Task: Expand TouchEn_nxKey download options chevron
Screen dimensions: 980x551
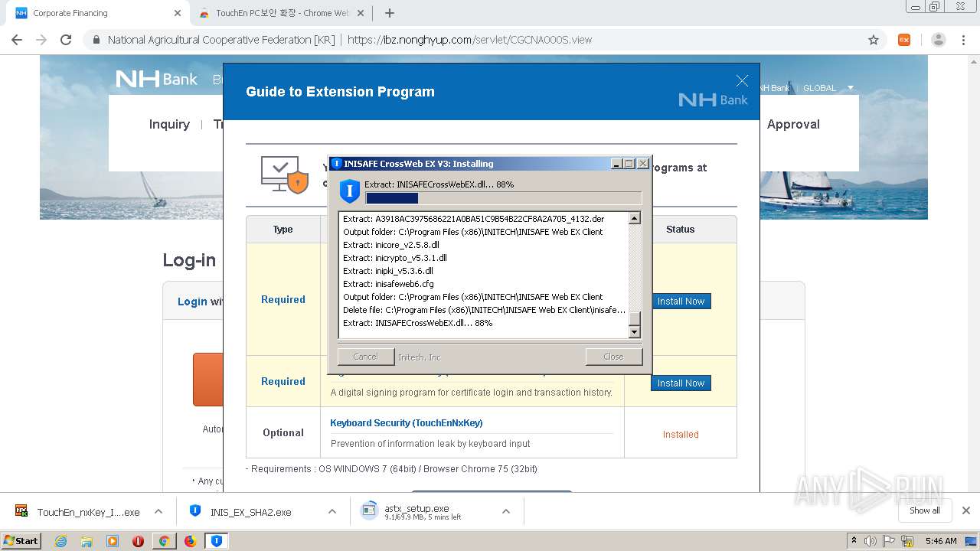Action: coord(158,511)
